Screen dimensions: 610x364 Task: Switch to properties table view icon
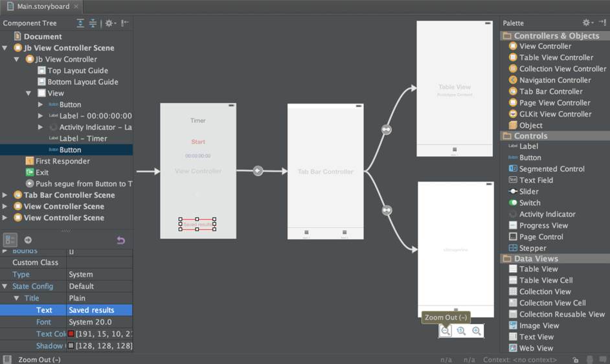click(x=10, y=240)
